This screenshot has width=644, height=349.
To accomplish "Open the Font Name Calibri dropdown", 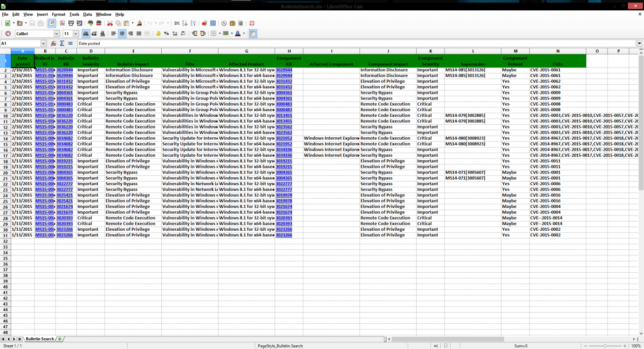I will [56, 34].
